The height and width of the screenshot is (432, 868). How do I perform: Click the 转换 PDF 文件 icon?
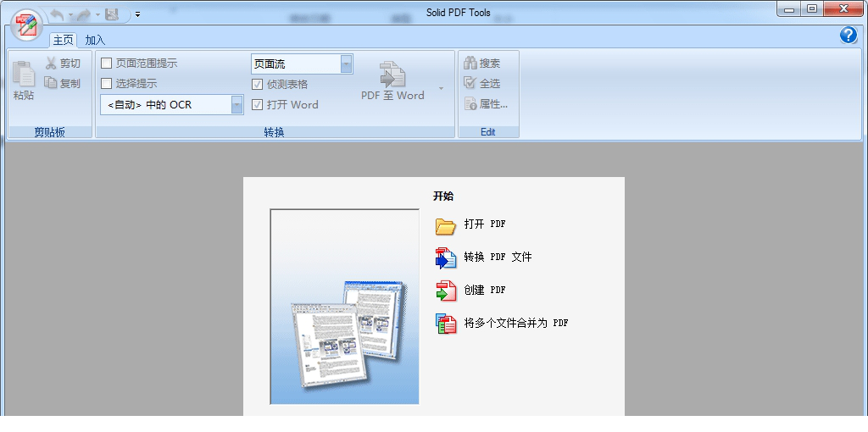[x=446, y=258]
